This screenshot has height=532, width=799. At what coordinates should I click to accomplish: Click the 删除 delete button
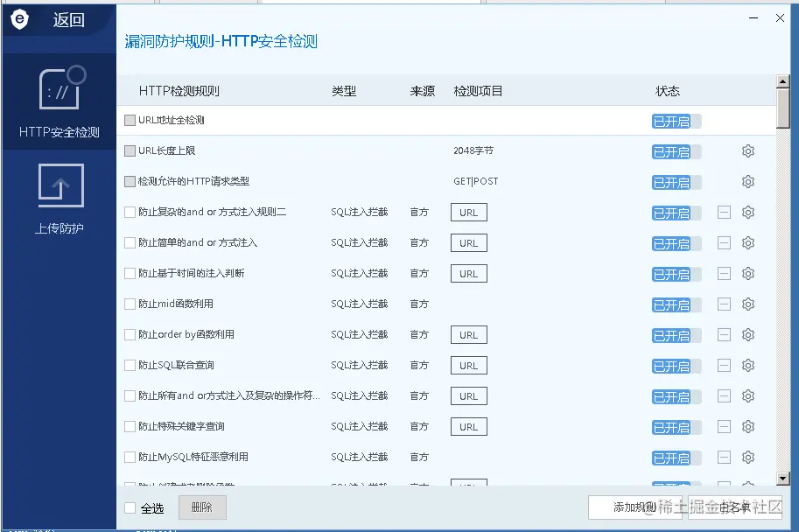point(202,507)
